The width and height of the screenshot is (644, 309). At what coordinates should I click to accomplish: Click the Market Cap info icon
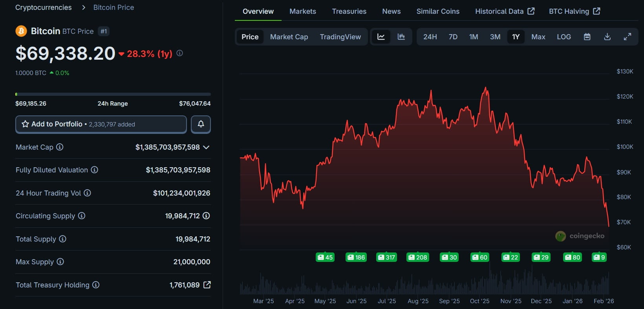coord(60,147)
